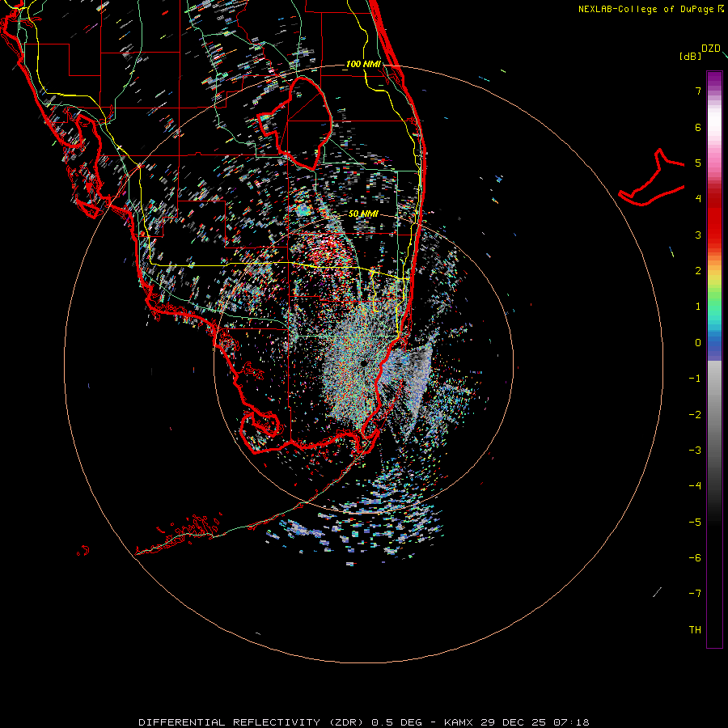The width and height of the screenshot is (728, 728).
Task: Click the 7 value on color scale
Action: pos(698,91)
